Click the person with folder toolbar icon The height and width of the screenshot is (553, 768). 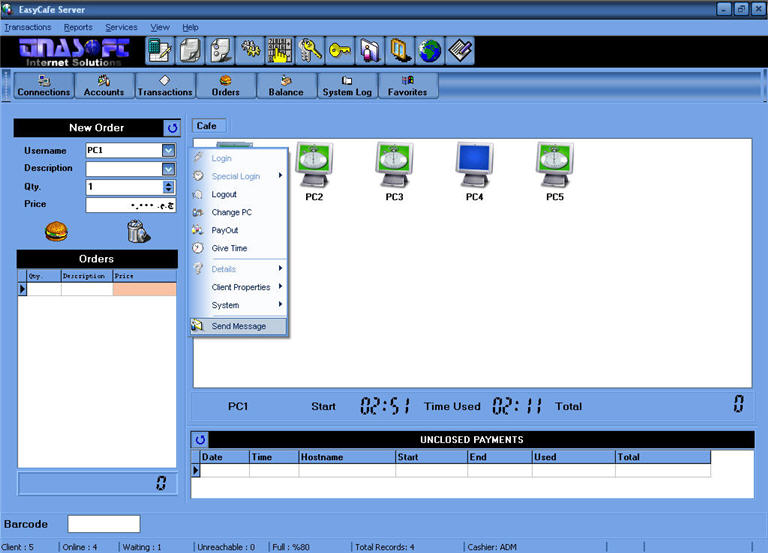coord(370,51)
